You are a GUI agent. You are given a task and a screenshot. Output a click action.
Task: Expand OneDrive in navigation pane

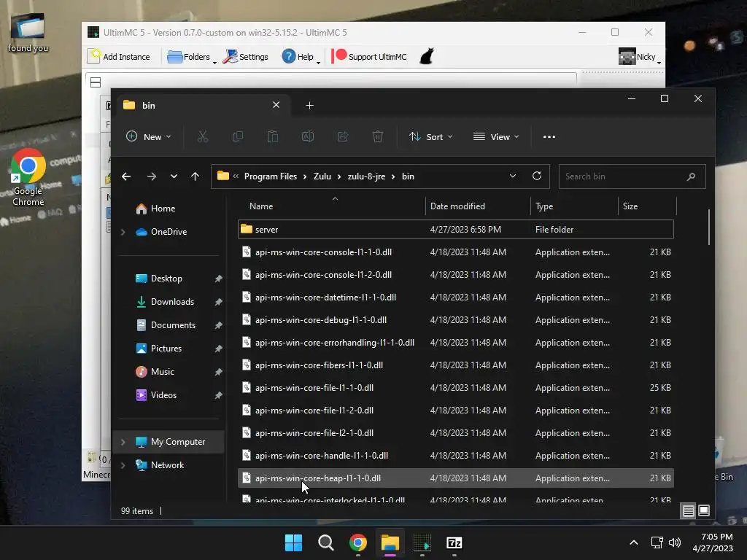123,232
